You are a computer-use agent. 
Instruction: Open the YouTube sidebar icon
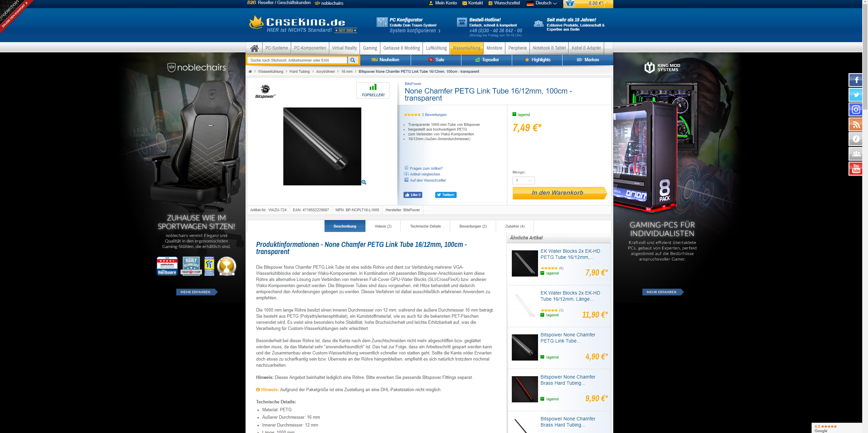click(x=855, y=168)
